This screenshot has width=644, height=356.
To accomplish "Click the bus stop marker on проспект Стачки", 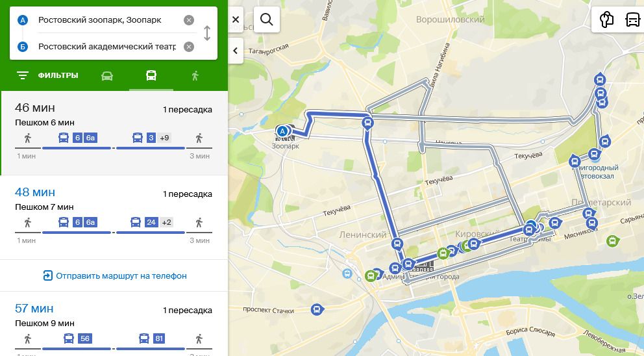I will pos(316,309).
